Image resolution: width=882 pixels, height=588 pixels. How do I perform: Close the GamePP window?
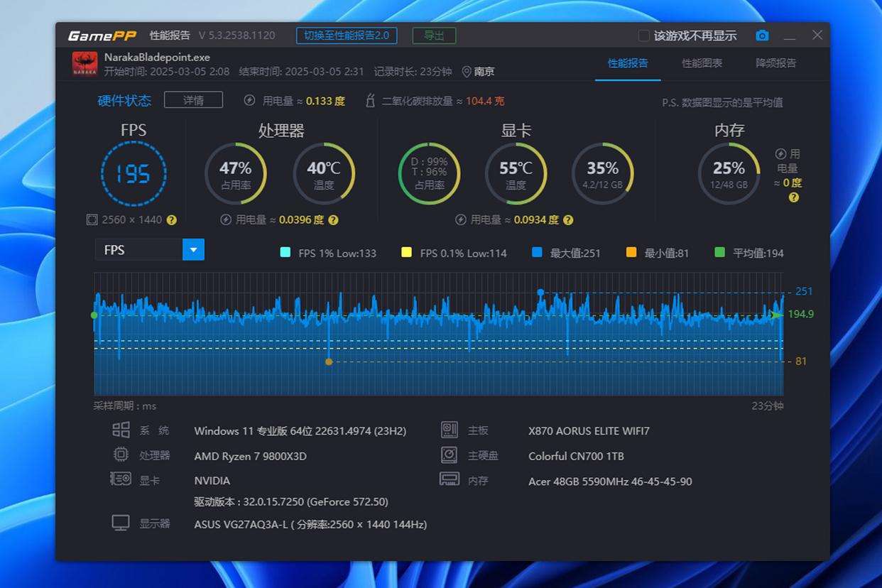tap(817, 35)
